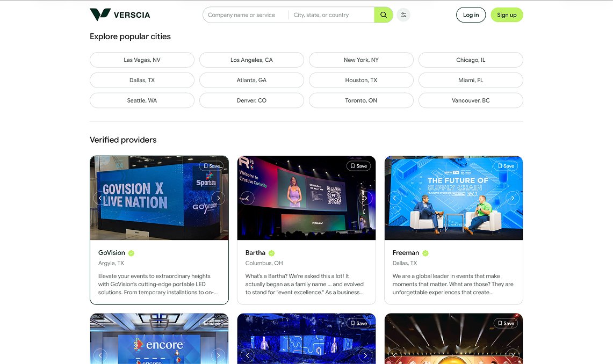This screenshot has height=364, width=613.
Task: Click Bartha description 'What's a Bartha?'
Action: 305,285
